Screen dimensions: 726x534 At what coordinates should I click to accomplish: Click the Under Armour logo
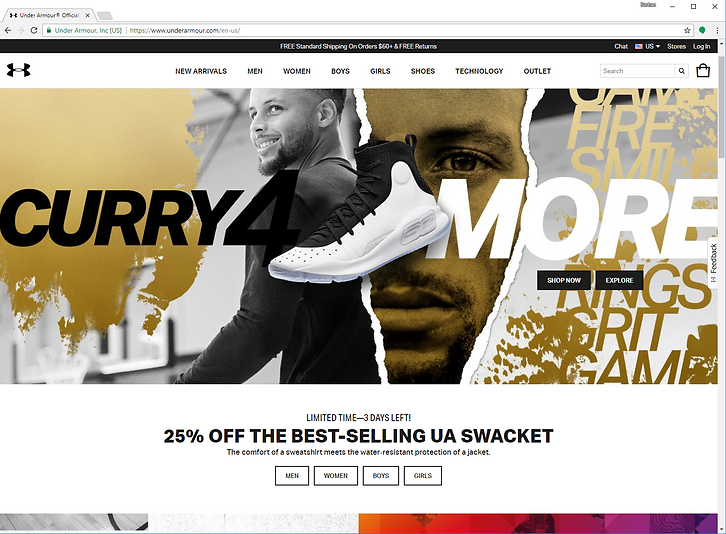tap(19, 70)
